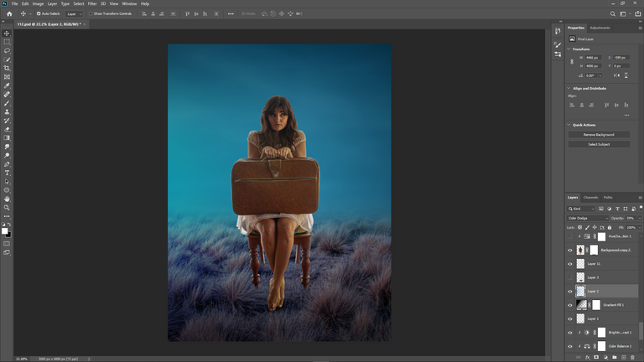Screen dimensions: 644x362
Task: Select the Horizontal Type tool
Action: (x=7, y=173)
